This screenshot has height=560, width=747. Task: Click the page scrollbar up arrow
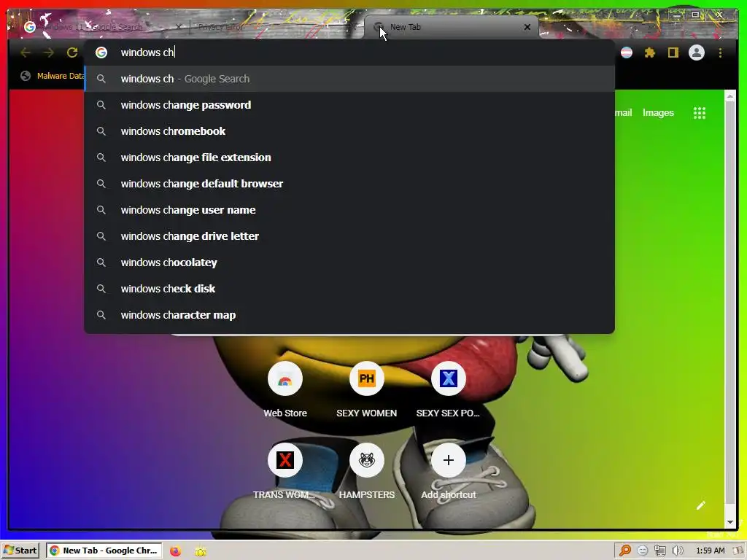[729, 97]
